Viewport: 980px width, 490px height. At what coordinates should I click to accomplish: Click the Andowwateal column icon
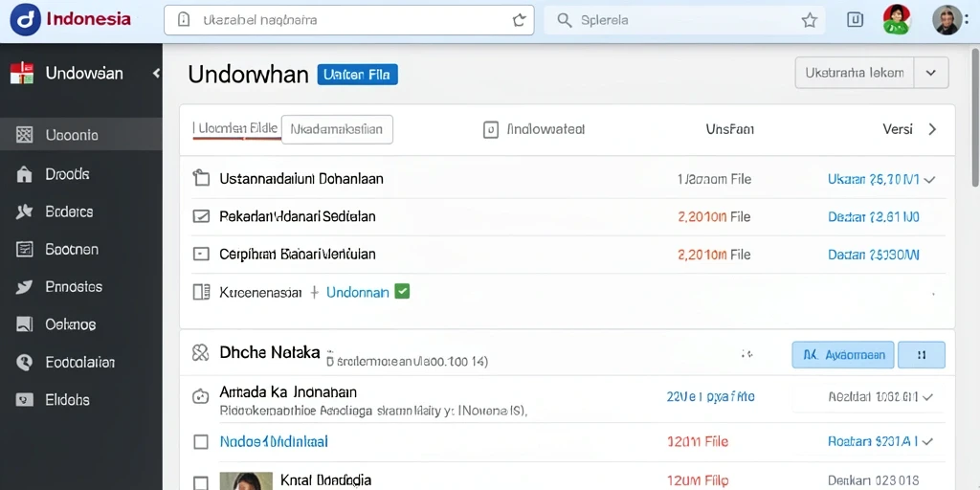coord(491,129)
